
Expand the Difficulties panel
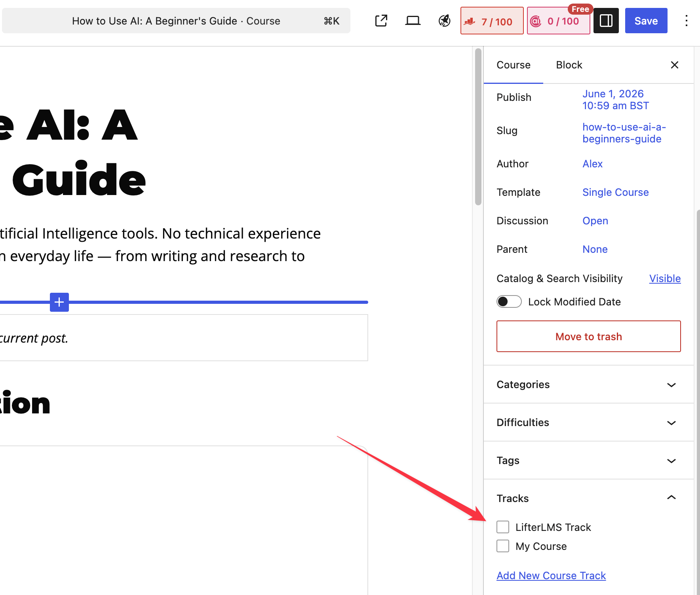[588, 423]
